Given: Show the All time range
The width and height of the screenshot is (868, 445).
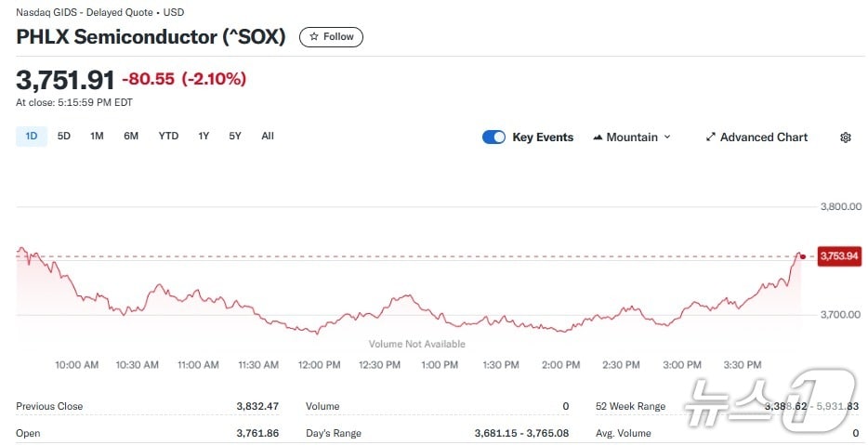Looking at the screenshot, I should [x=268, y=137].
